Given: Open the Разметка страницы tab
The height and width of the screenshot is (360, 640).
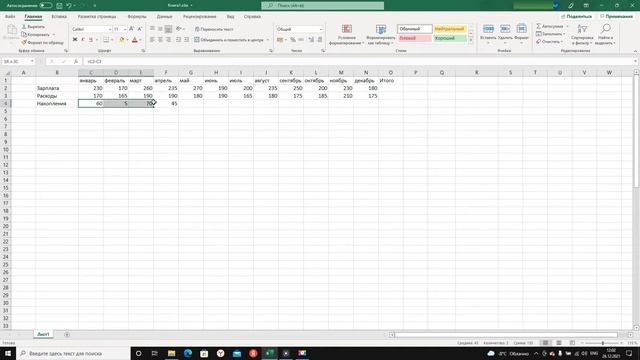Looking at the screenshot, I should pos(97,17).
